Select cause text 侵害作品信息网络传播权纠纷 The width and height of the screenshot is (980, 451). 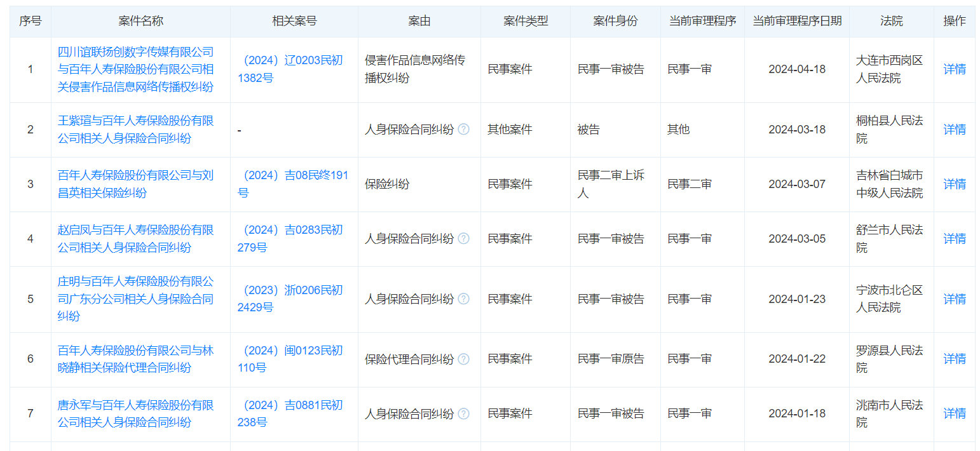click(415, 69)
